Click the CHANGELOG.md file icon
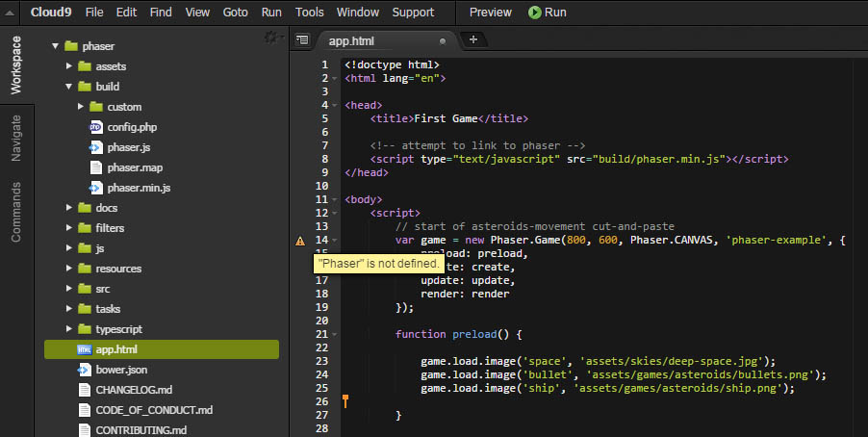Screen dimensions: 868x437 (84, 390)
